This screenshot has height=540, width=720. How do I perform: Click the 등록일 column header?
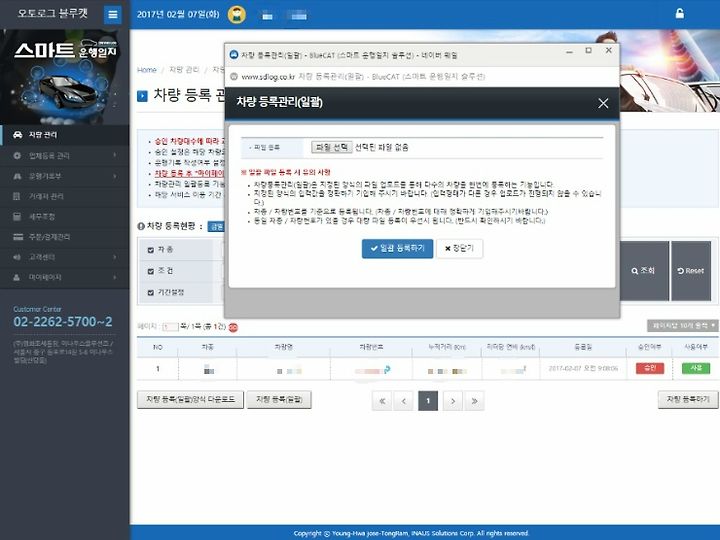[x=583, y=347]
